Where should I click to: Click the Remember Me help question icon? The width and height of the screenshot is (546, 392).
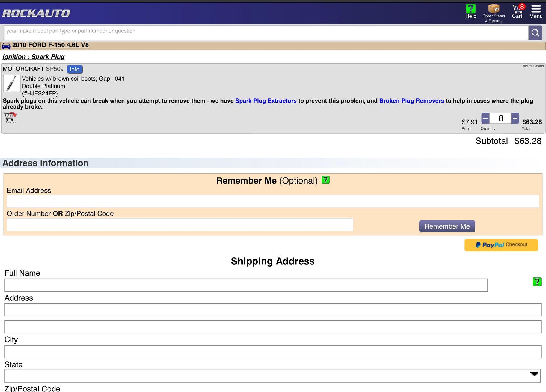coord(325,180)
